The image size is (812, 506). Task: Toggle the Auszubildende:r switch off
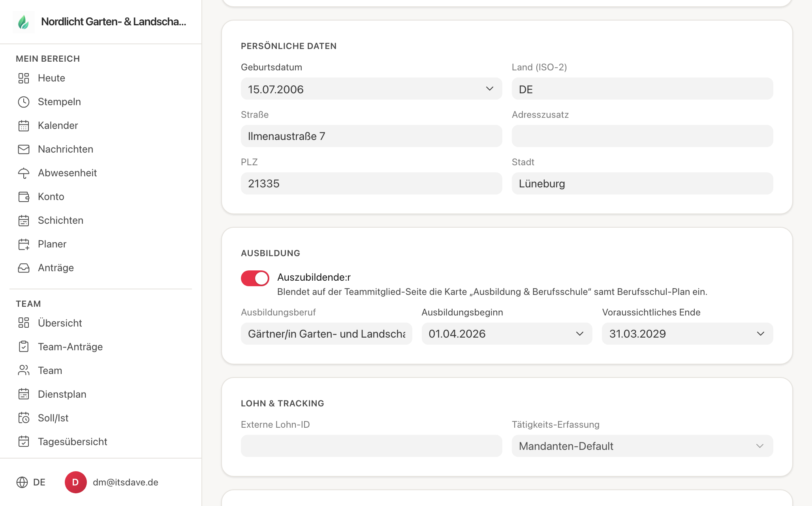point(255,278)
